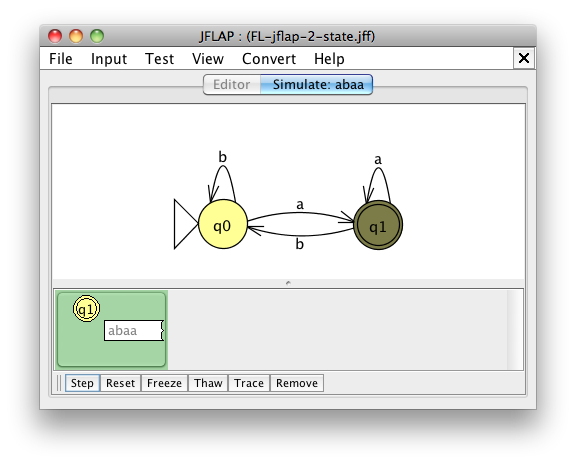Switch to the Editor tab

coord(232,84)
